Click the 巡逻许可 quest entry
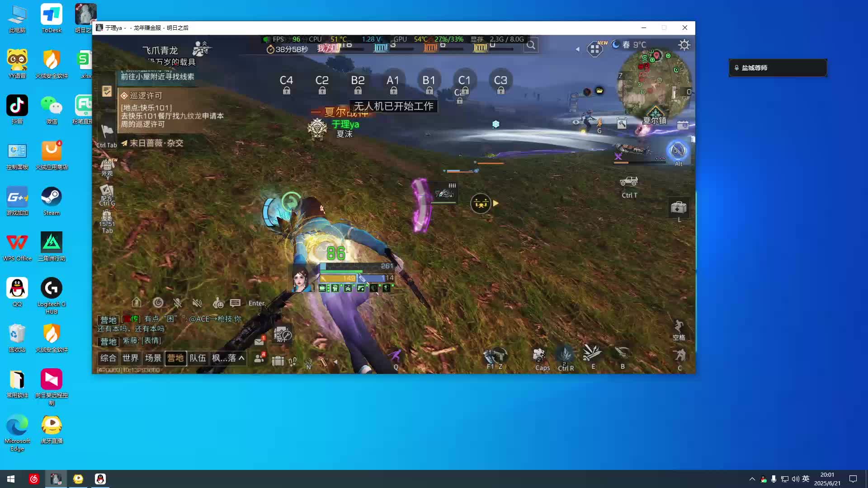 146,96
